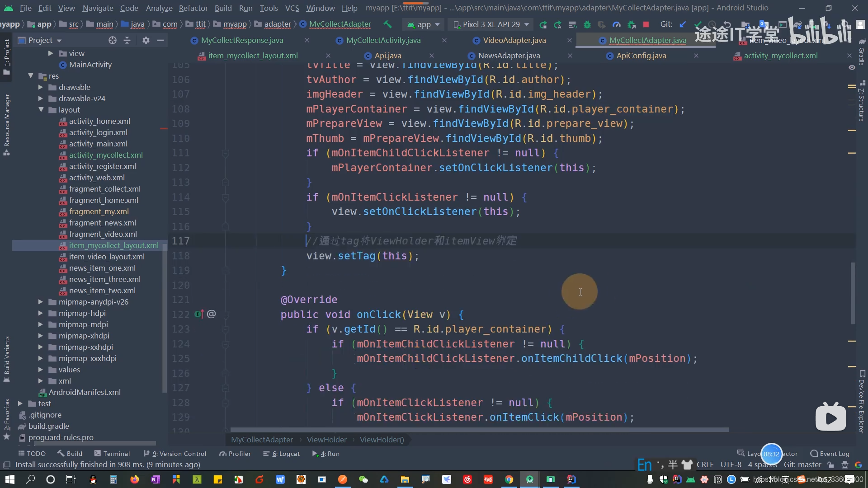The height and width of the screenshot is (488, 868).
Task: Click the Profile app gauge icon
Action: 616,24
